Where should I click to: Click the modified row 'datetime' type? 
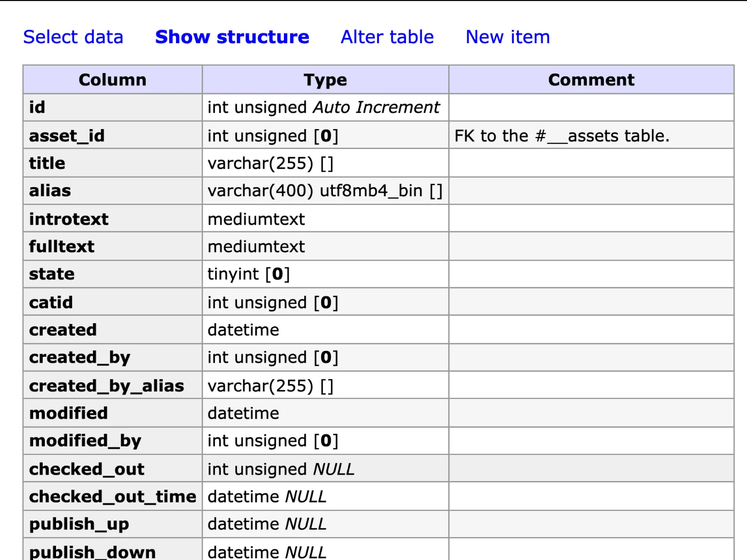click(x=243, y=413)
